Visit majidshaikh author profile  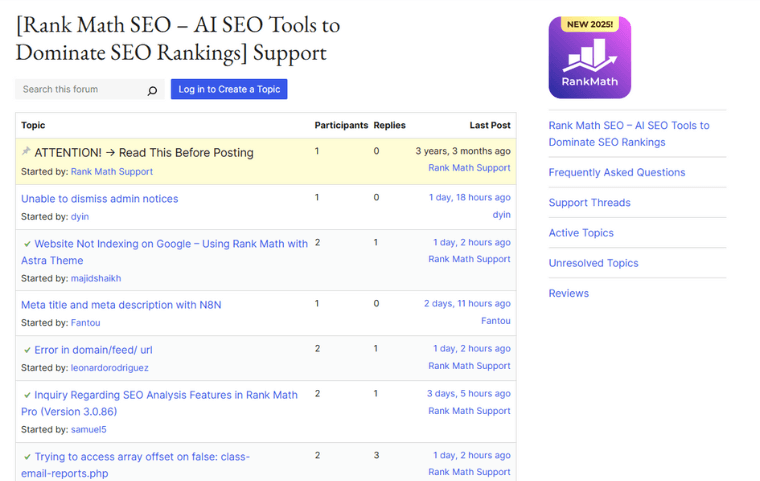tap(96, 278)
